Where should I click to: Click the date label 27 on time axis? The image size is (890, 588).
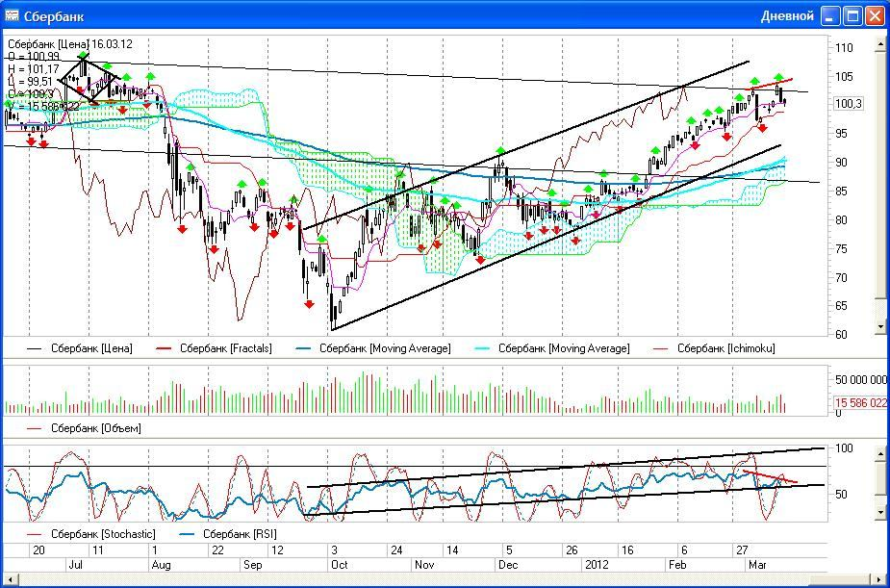[741, 550]
